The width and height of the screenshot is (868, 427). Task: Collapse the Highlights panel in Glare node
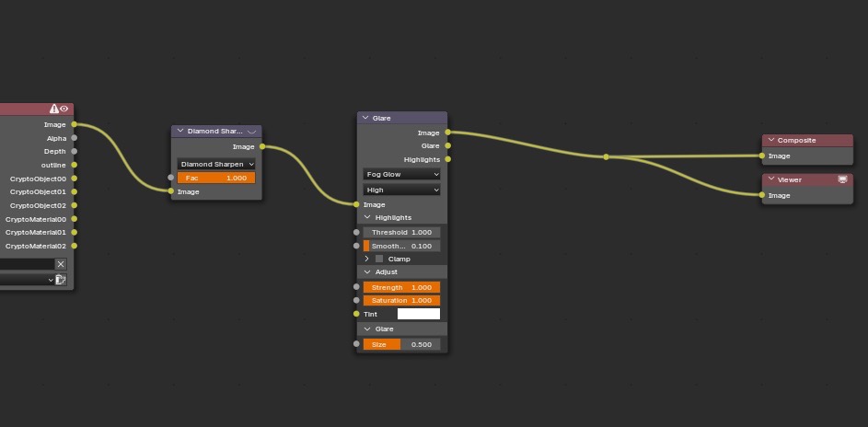367,217
